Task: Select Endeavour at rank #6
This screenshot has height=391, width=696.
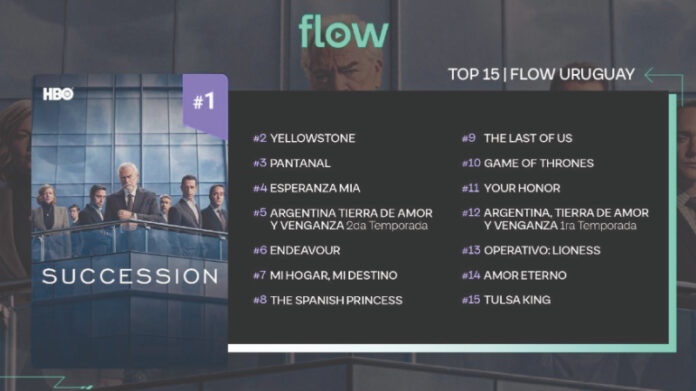Action: coord(297,250)
